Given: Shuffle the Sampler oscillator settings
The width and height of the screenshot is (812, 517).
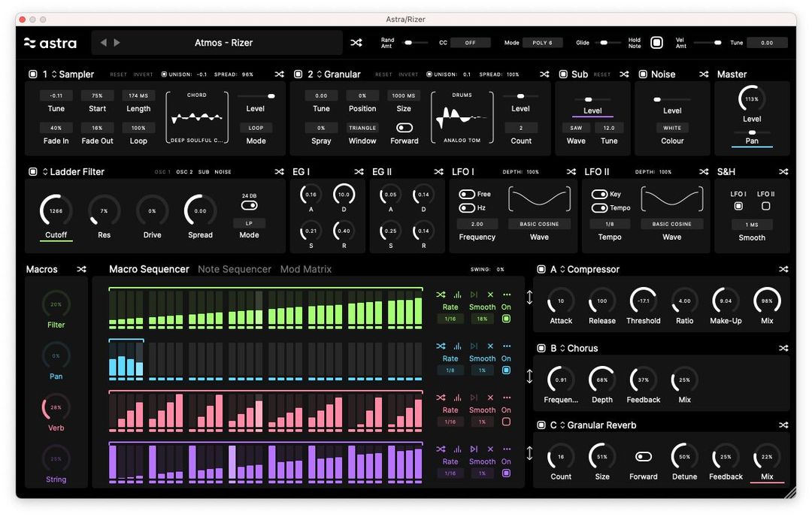Looking at the screenshot, I should [x=279, y=74].
